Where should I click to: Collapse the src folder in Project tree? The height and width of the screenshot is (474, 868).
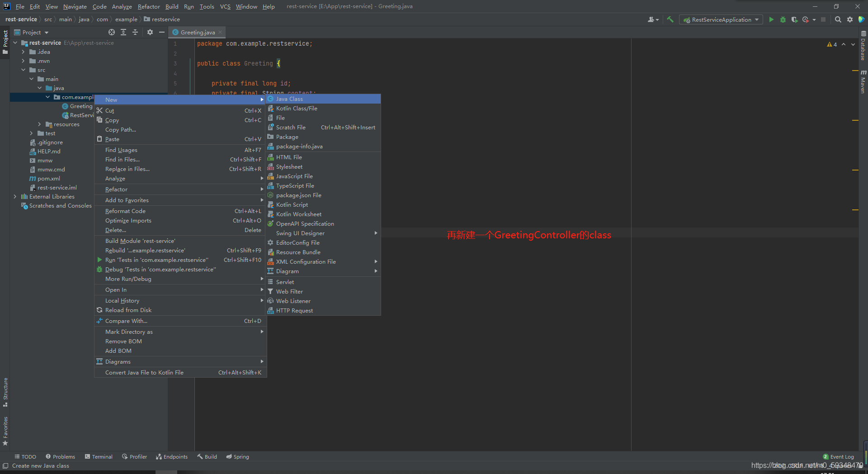[x=24, y=70]
